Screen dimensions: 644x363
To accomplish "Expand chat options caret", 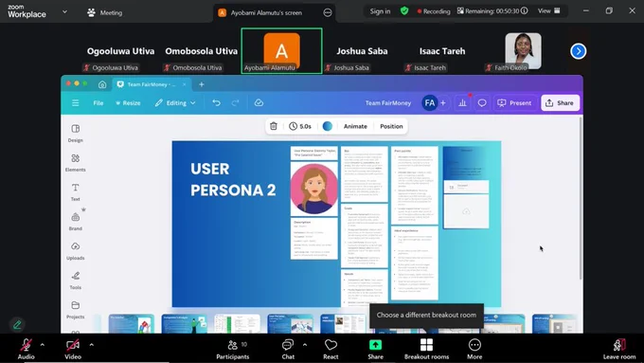I will pos(305,344).
